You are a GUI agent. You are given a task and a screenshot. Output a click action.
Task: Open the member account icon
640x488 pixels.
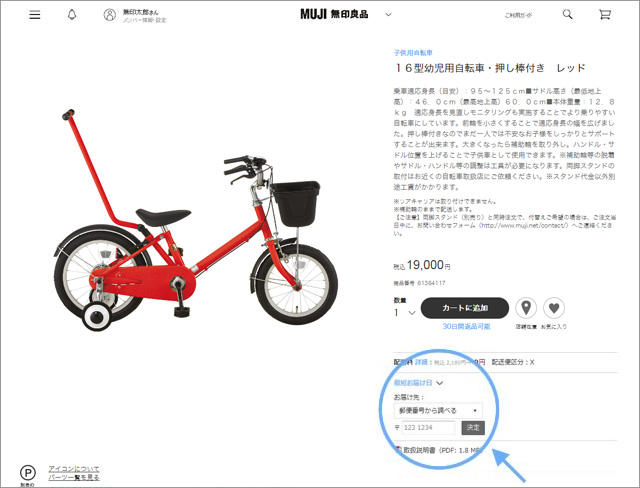click(109, 15)
